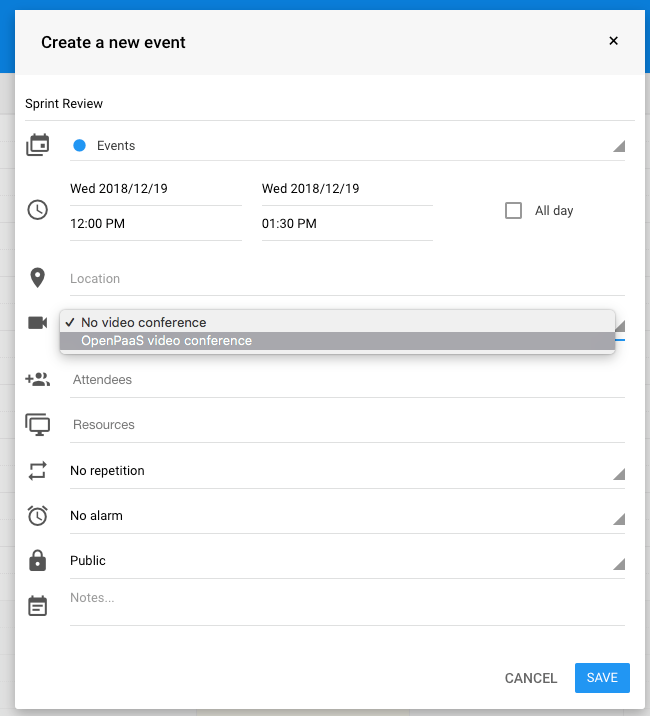
Task: Open the Events calendar dropdown
Action: point(347,146)
